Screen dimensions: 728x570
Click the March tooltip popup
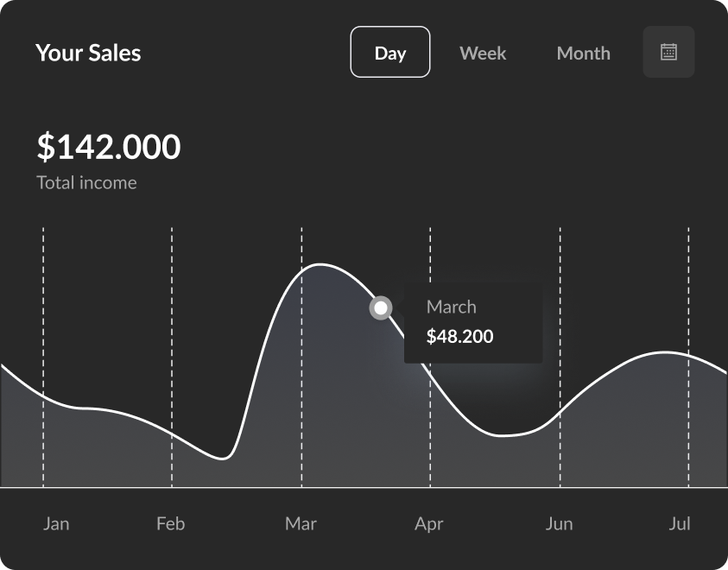pyautogui.click(x=472, y=322)
